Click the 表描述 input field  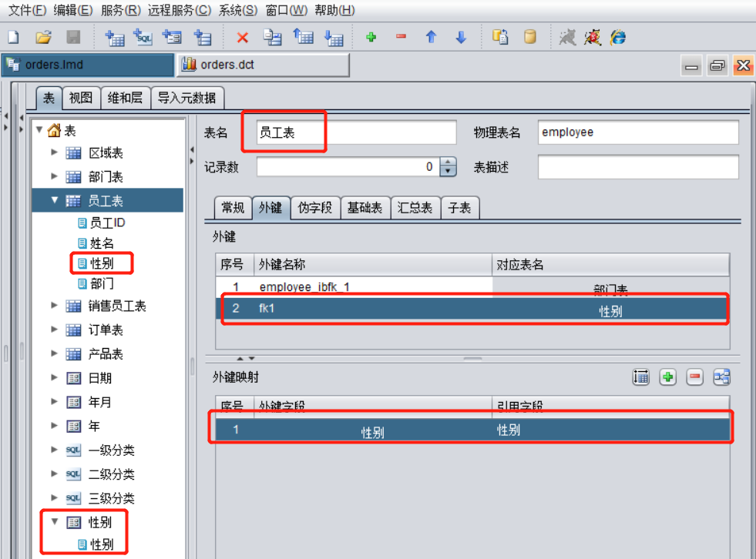click(638, 167)
